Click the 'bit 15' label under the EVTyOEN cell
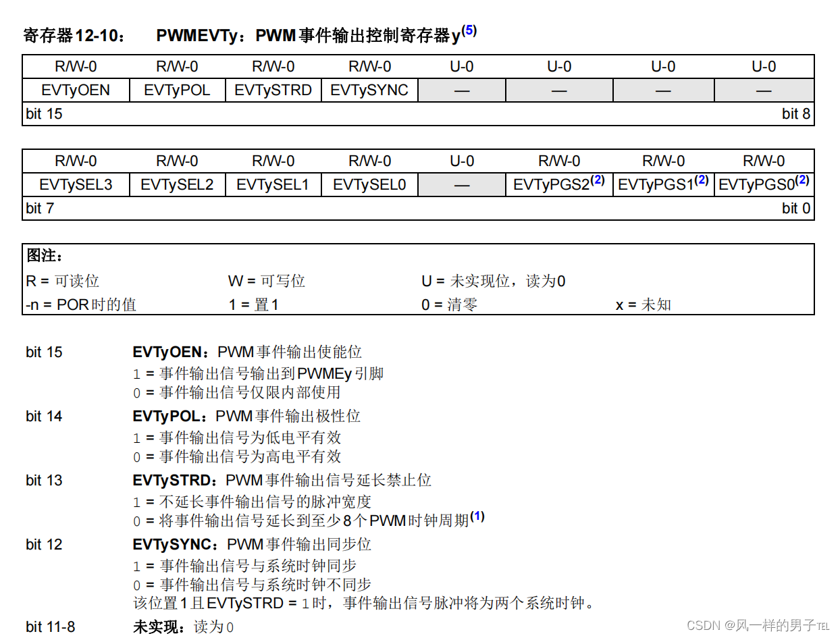 point(44,114)
